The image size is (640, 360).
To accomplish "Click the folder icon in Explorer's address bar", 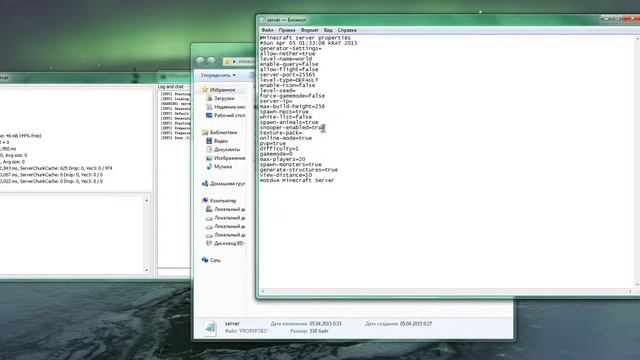I will pyautogui.click(x=227, y=61).
